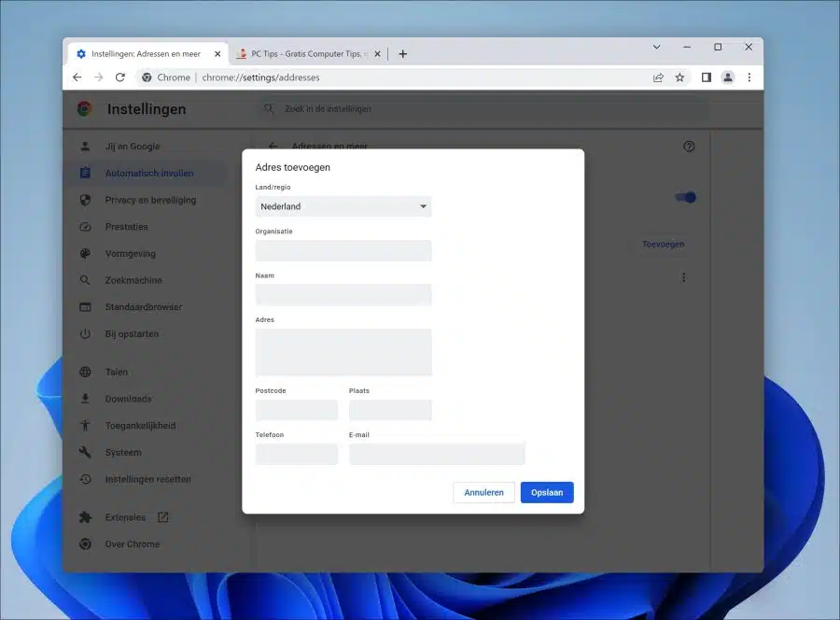
Task: Close the Instellingen tab
Action: coord(217,53)
